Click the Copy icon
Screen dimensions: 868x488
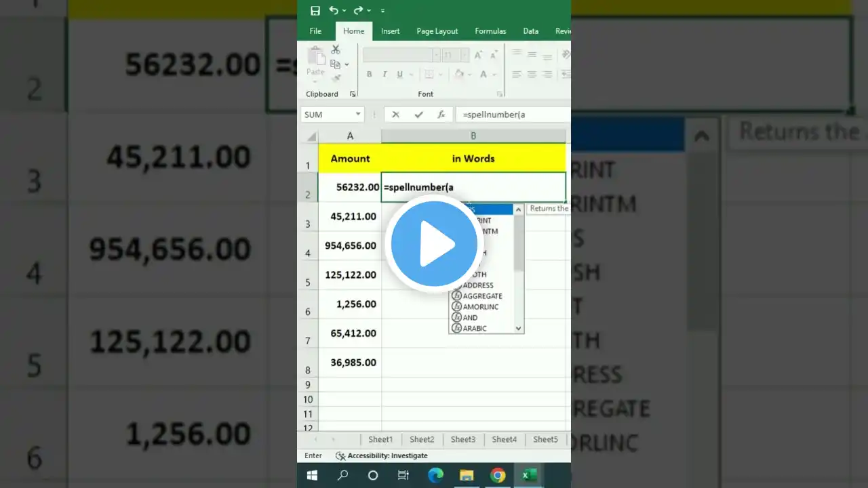(x=335, y=64)
